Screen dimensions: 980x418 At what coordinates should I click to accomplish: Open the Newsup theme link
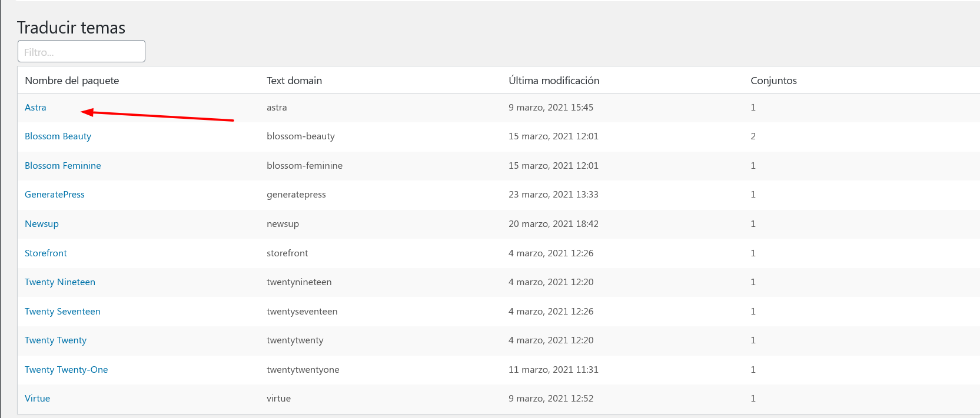tap(42, 224)
